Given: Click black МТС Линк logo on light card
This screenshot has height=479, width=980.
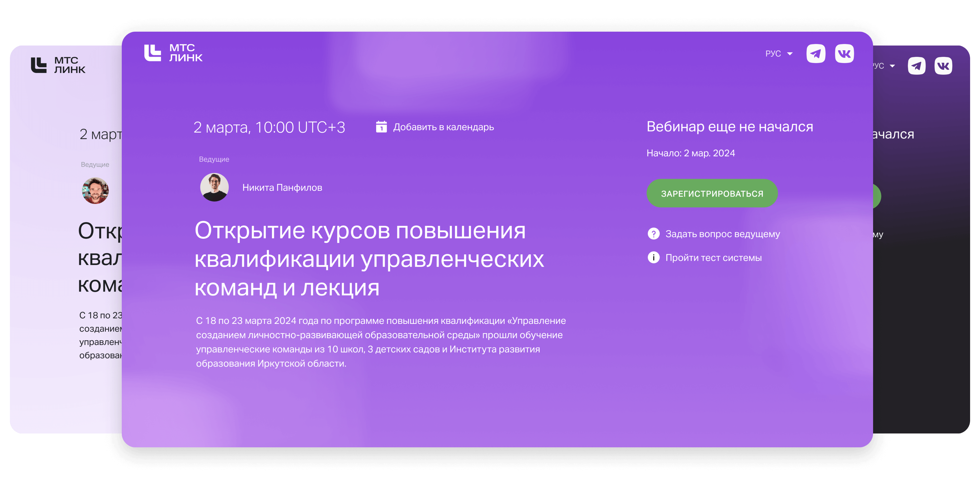Looking at the screenshot, I should [x=58, y=65].
